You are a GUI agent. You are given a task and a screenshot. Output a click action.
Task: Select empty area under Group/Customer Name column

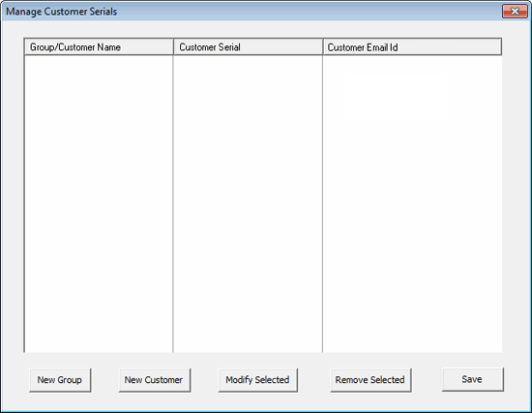tap(99, 204)
